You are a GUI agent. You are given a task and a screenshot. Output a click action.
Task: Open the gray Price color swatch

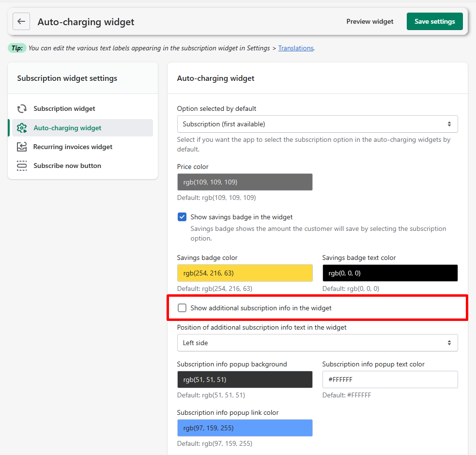(x=245, y=182)
